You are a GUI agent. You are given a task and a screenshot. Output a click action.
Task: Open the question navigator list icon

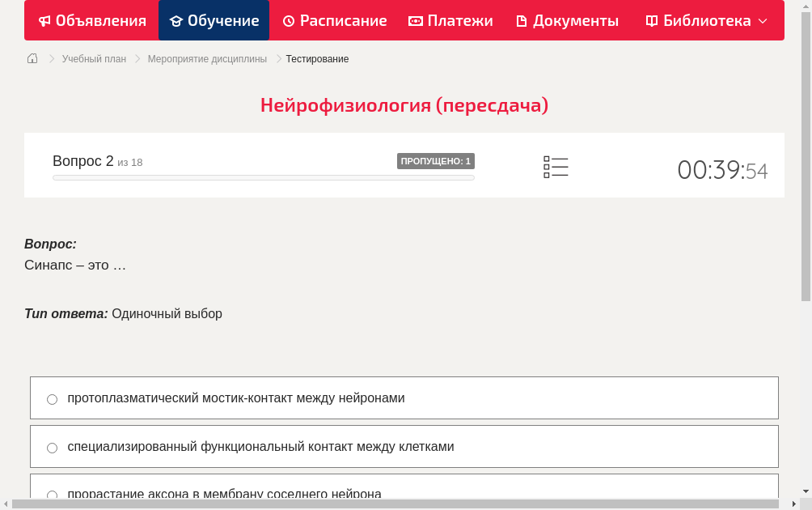click(x=556, y=166)
